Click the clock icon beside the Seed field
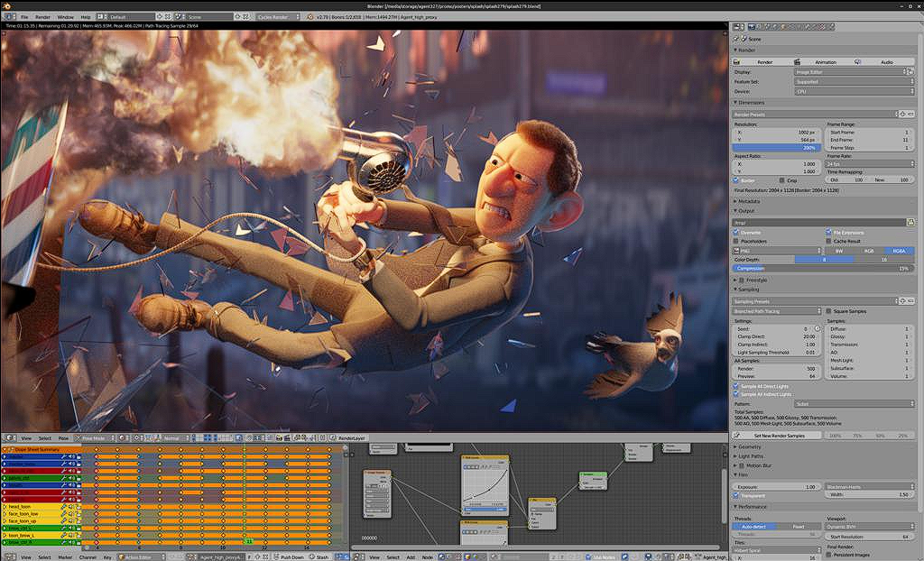Screen dimensions: 924x561 [816, 329]
